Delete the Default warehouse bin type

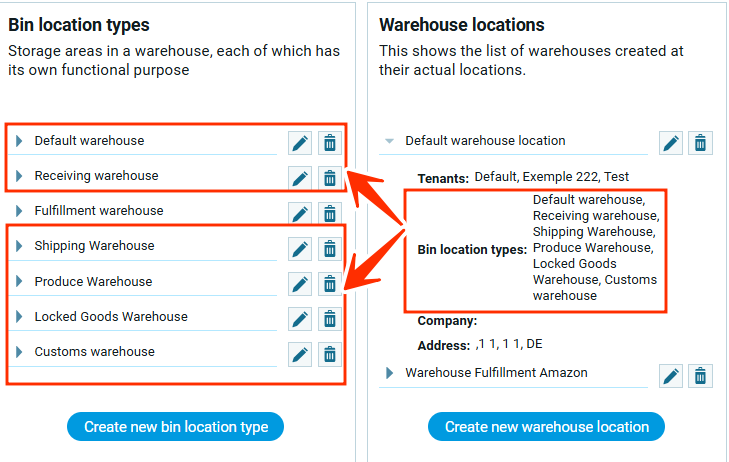tap(329, 142)
